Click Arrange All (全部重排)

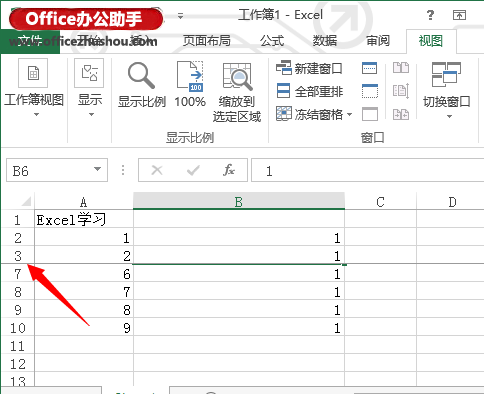(x=310, y=91)
